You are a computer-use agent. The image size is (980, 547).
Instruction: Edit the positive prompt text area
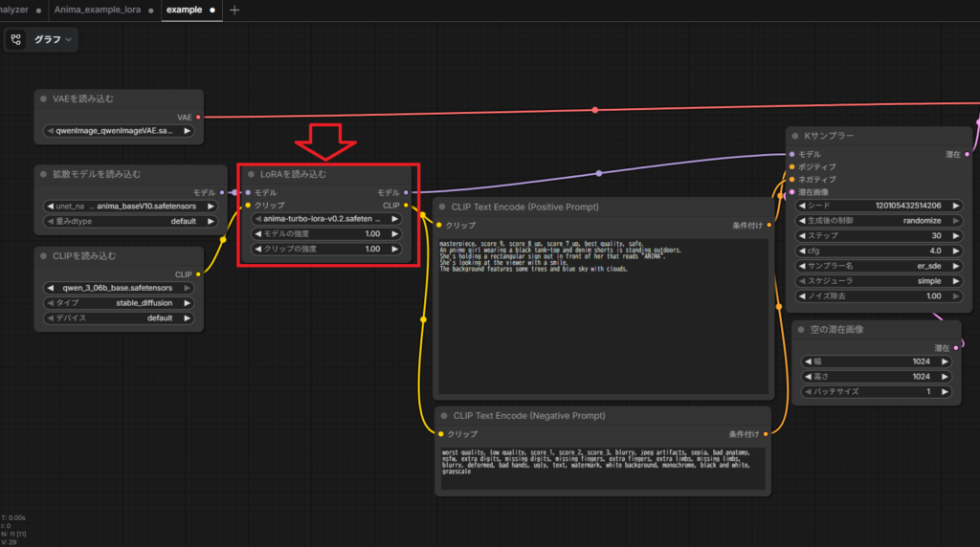click(x=603, y=316)
